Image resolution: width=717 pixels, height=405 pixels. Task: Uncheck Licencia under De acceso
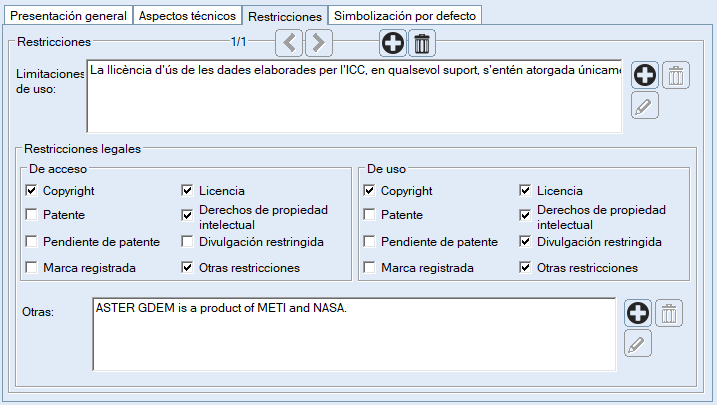pos(187,190)
